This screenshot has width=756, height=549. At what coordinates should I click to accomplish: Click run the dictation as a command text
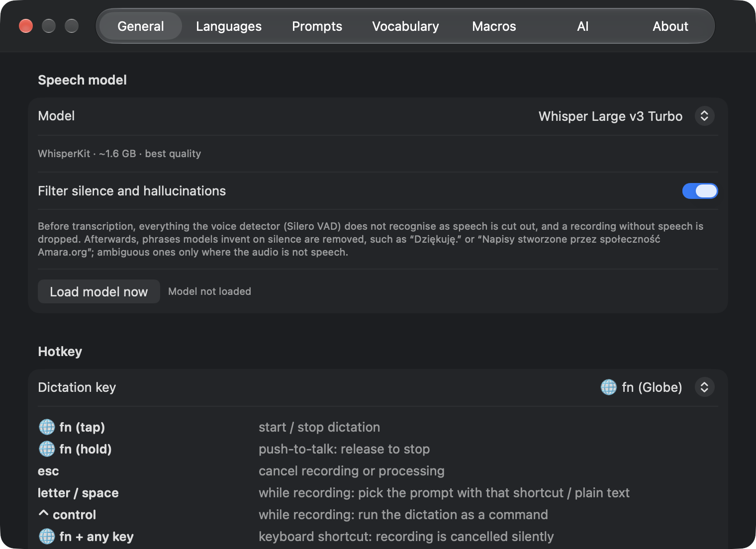click(453, 515)
